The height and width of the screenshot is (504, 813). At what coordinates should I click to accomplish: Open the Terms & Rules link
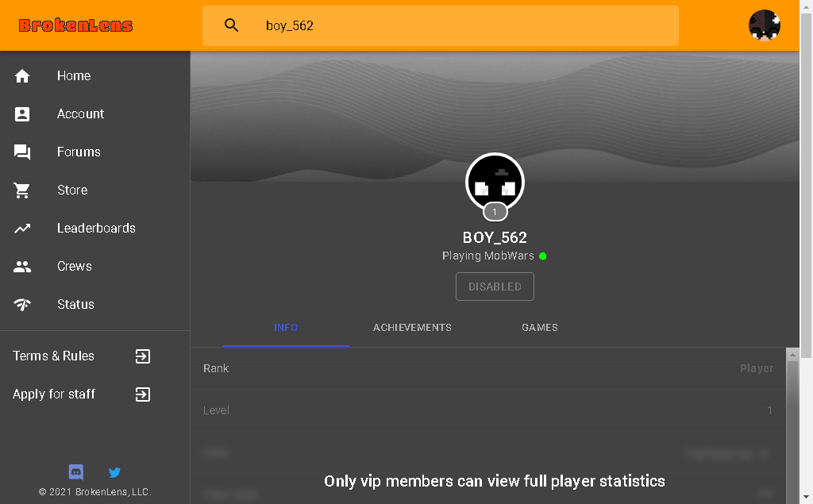53,356
